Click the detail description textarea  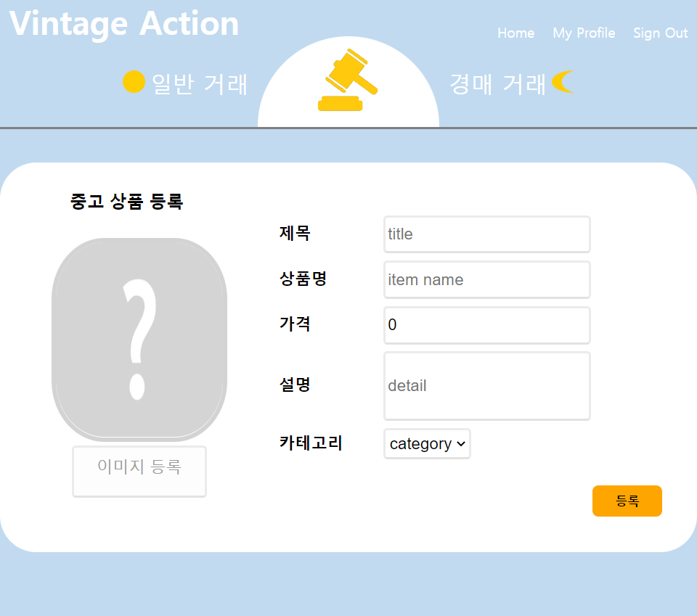(x=486, y=385)
